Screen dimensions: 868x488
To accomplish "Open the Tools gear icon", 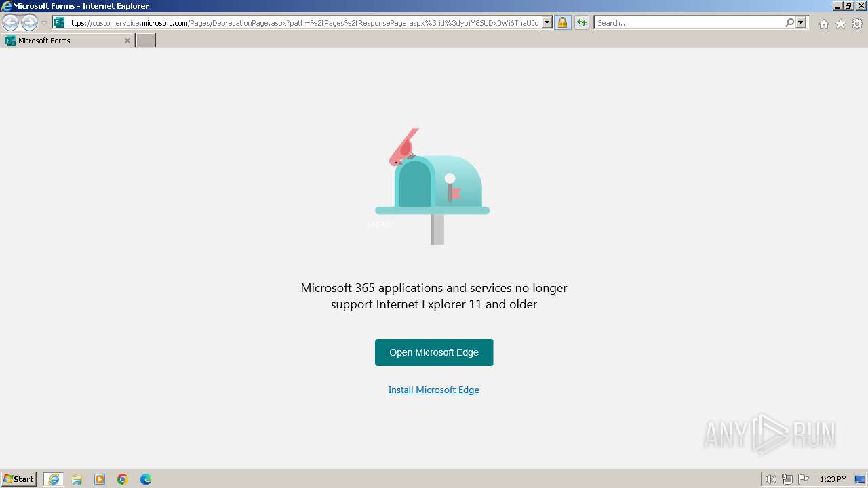I will click(857, 24).
